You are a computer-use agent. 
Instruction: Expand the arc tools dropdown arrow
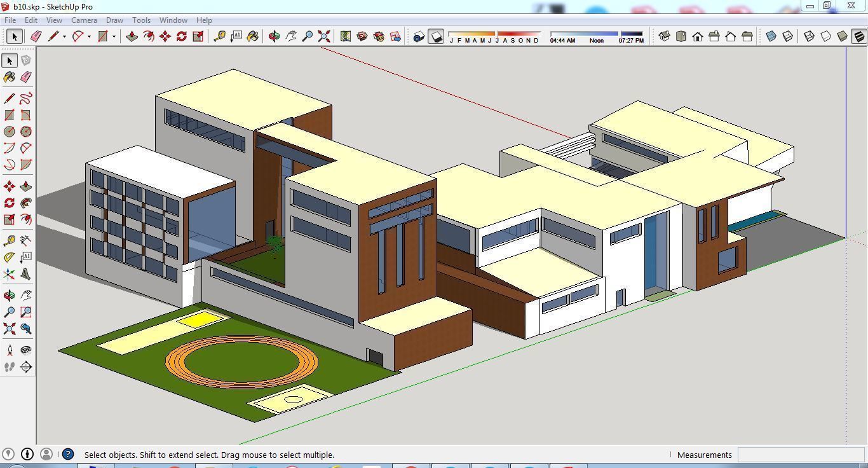click(x=89, y=37)
